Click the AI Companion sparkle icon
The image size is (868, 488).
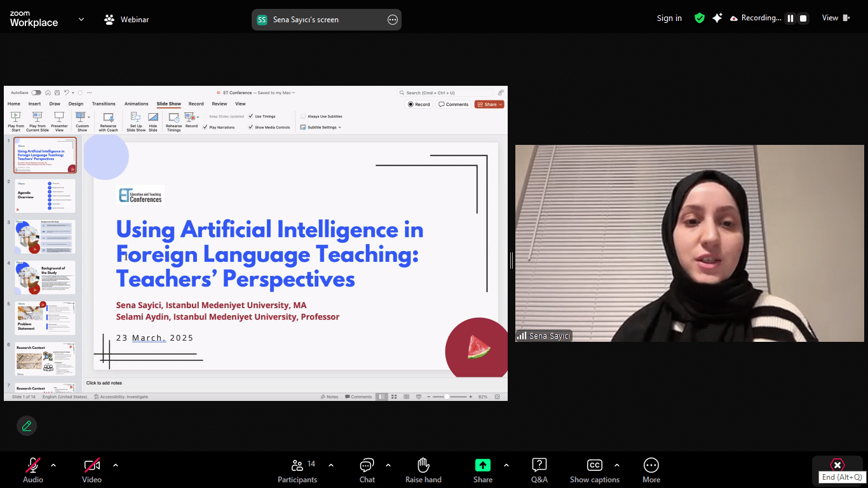click(717, 18)
